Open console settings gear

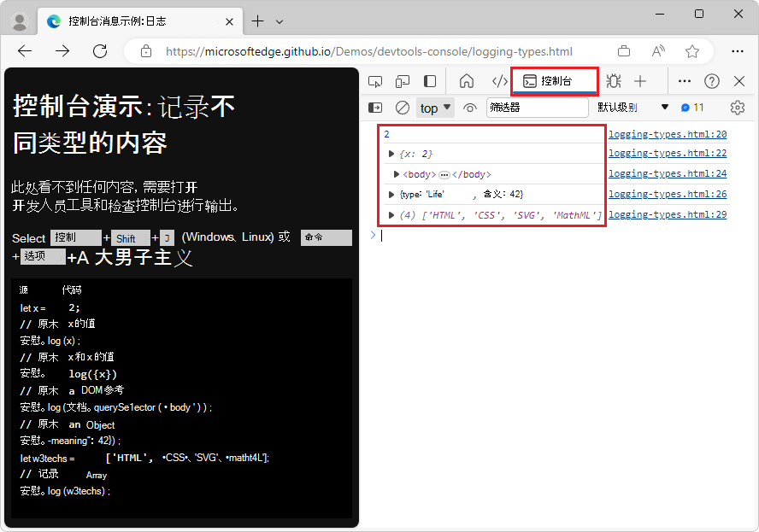pyautogui.click(x=738, y=108)
